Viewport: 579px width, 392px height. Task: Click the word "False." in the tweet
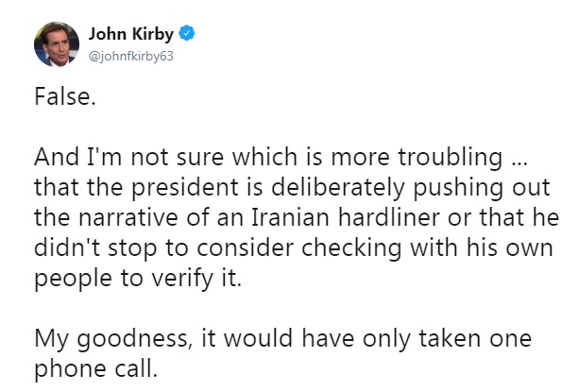pyautogui.click(x=65, y=96)
